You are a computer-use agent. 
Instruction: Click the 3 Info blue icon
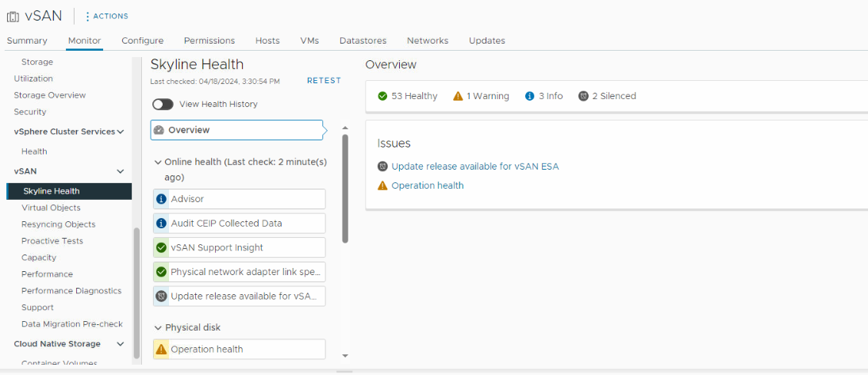tap(530, 96)
